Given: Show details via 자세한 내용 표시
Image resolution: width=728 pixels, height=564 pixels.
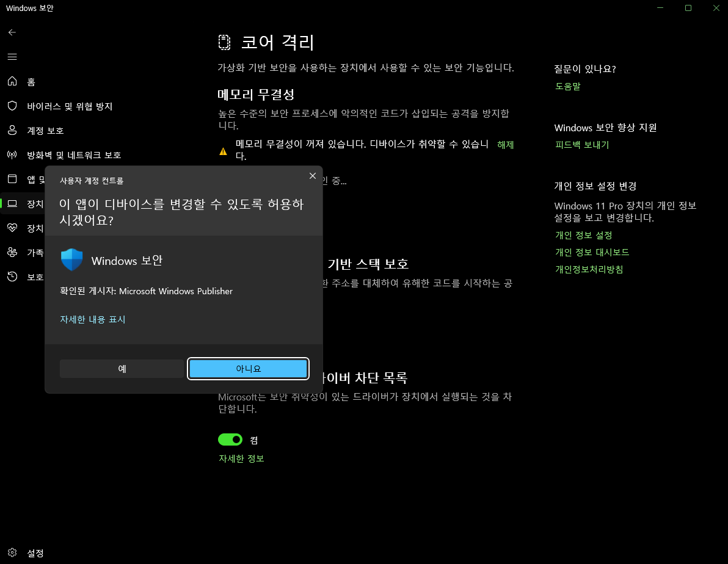Looking at the screenshot, I should [93, 319].
